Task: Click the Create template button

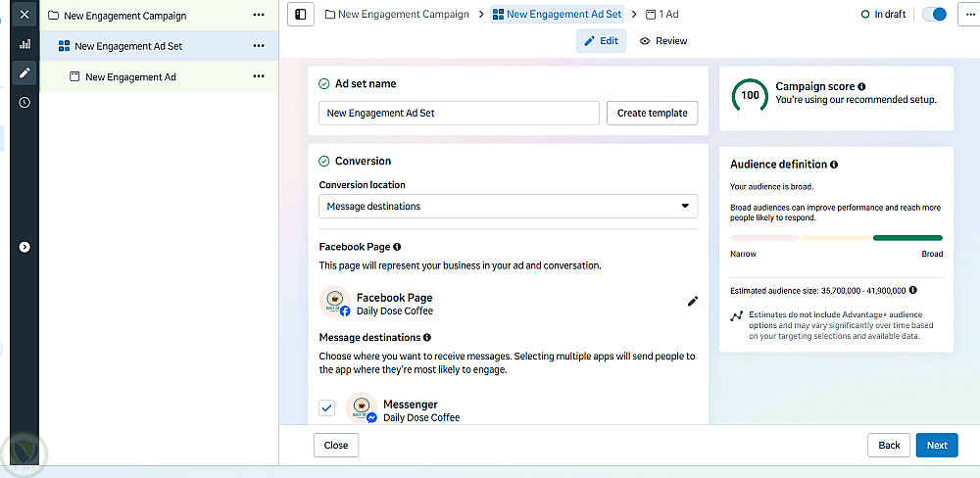Action: click(x=652, y=113)
